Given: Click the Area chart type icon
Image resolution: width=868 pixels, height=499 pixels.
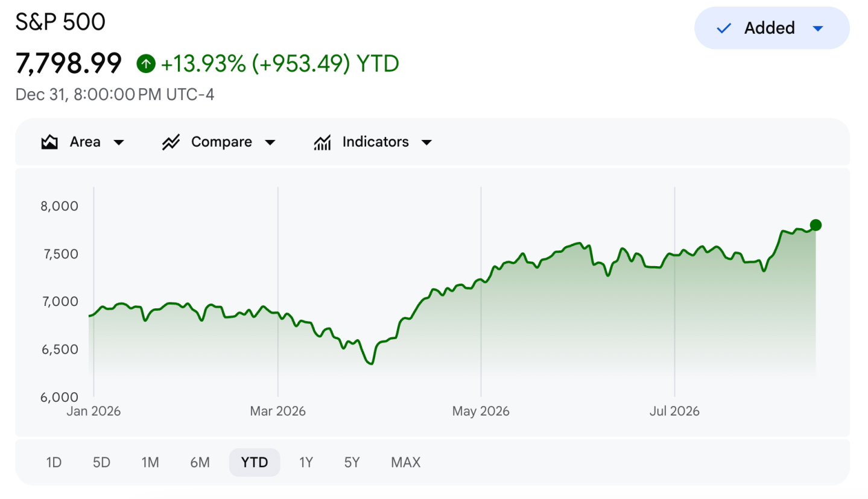Looking at the screenshot, I should (x=49, y=142).
